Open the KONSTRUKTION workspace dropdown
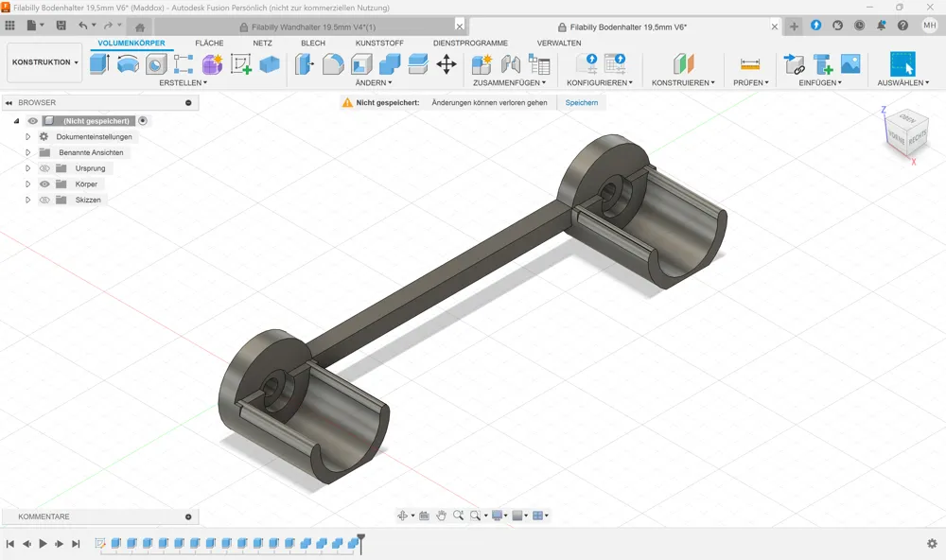 [44, 62]
